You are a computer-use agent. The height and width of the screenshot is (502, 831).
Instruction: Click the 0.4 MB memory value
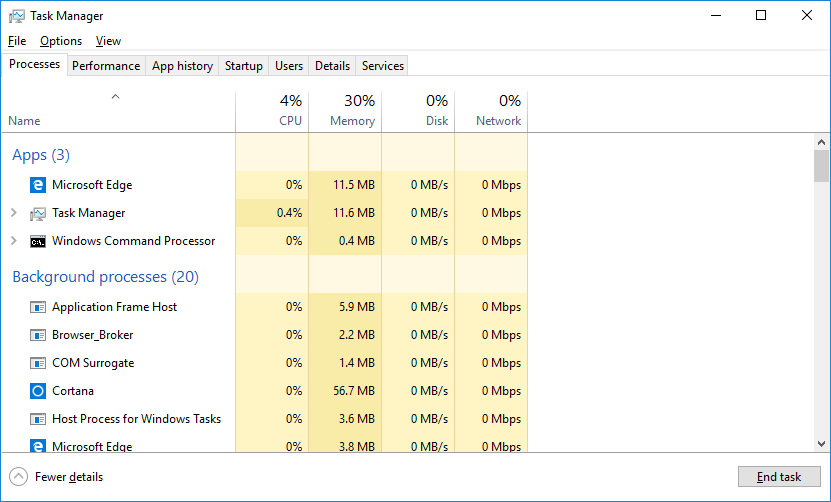pyautogui.click(x=357, y=241)
